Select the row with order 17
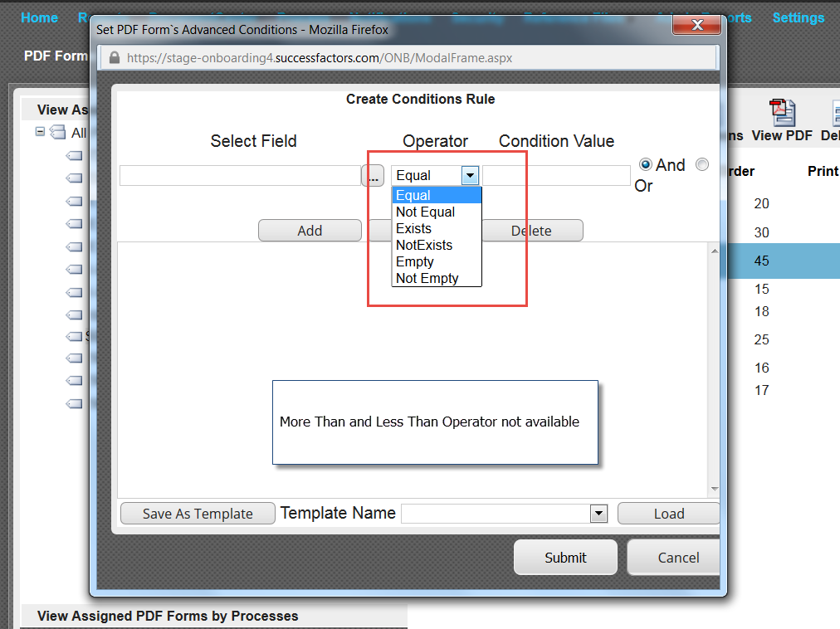The height and width of the screenshot is (629, 840). (761, 390)
